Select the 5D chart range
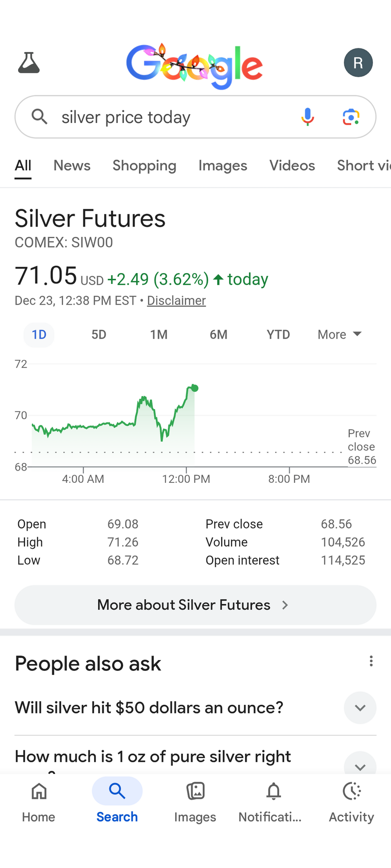Screen dimensions: 391x868 (99, 335)
